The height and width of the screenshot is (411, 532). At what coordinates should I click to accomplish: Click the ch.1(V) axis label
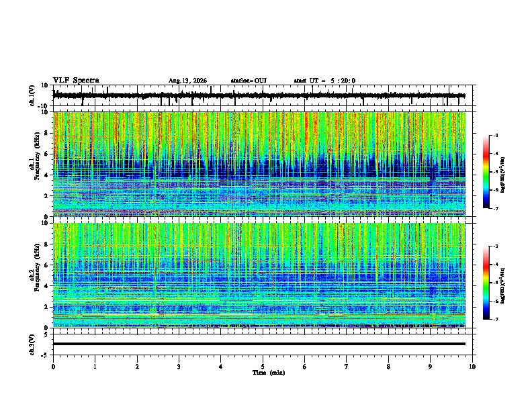click(x=32, y=95)
